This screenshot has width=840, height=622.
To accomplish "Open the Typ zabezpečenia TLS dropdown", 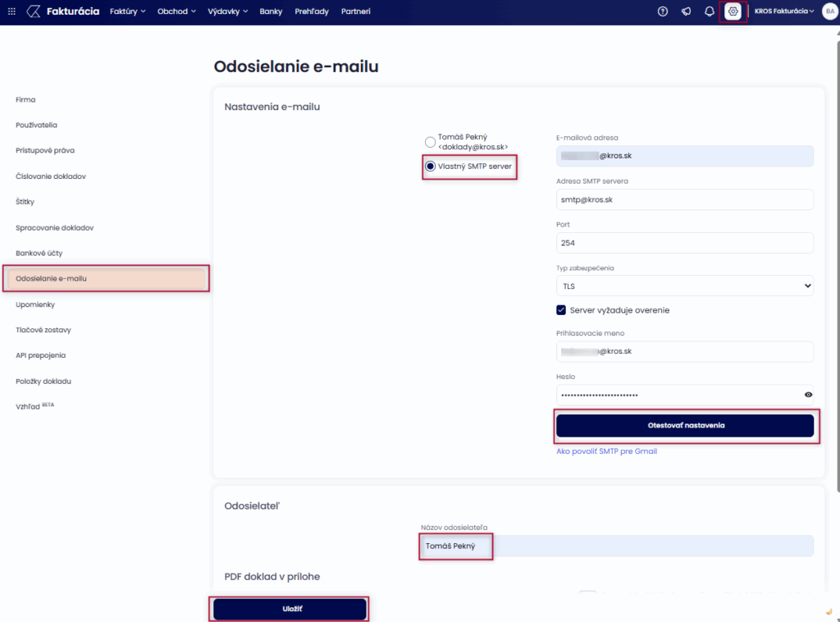I will (684, 286).
